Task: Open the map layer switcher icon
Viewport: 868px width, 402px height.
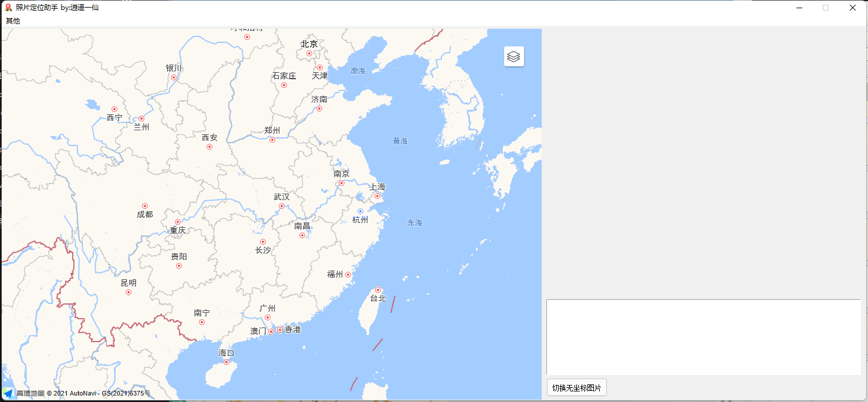Action: (x=514, y=56)
